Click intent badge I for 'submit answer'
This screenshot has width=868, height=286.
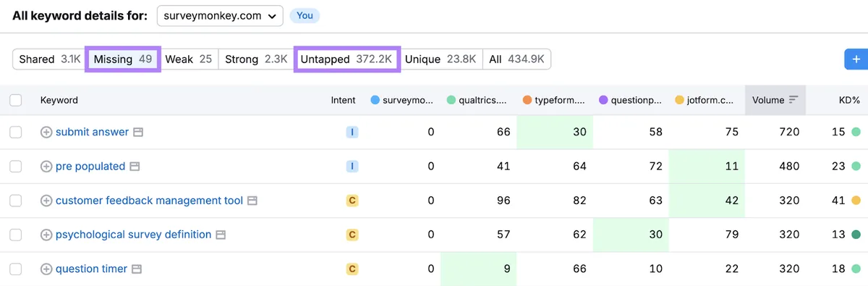352,132
